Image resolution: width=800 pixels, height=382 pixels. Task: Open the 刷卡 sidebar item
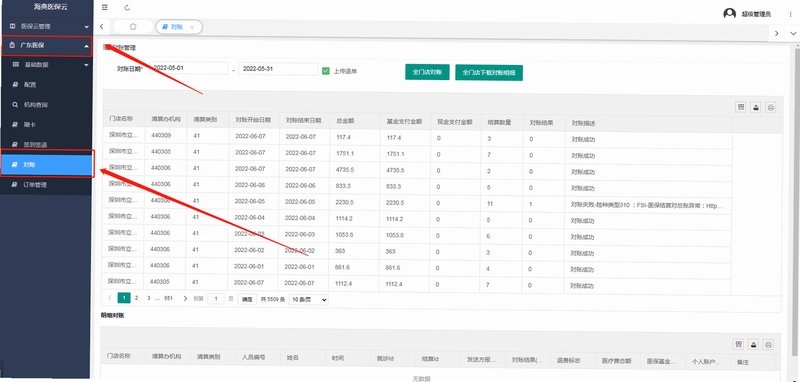tap(46, 124)
